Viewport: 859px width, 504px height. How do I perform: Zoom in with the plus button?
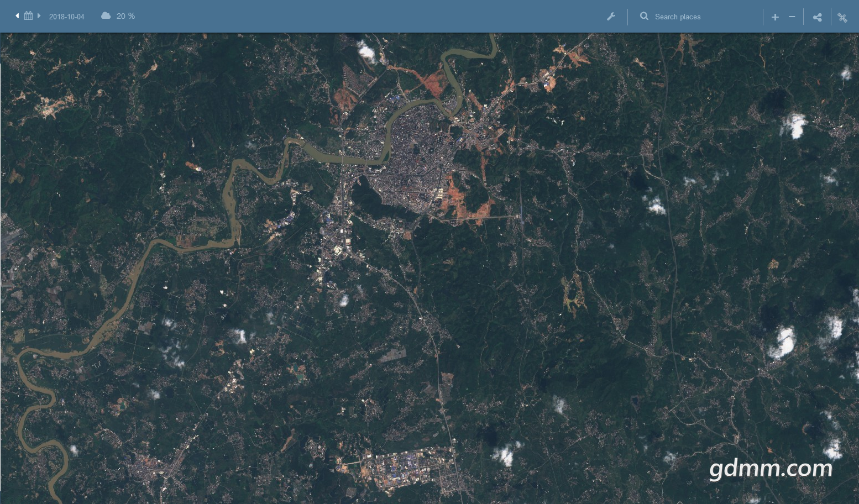(x=775, y=17)
